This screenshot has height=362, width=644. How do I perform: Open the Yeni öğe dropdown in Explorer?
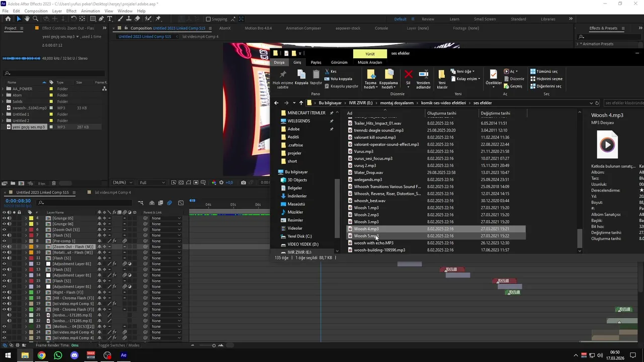(x=462, y=71)
